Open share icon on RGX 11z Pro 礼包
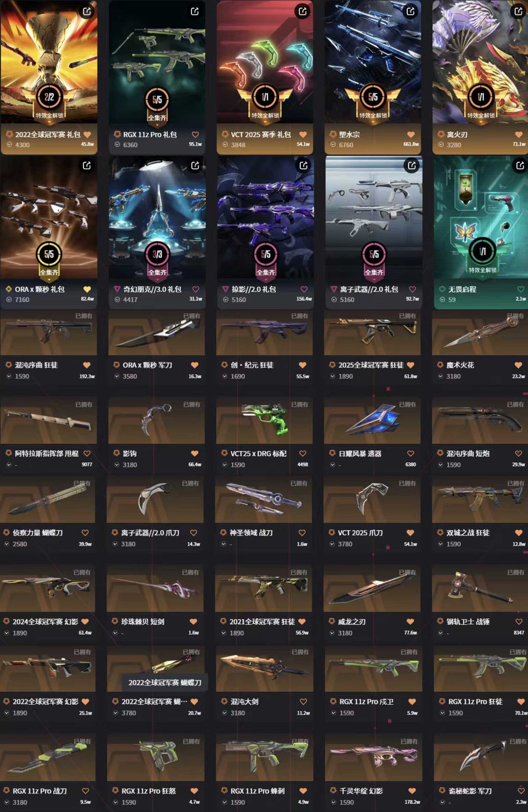Viewport: 528px width, 812px height. click(195, 11)
